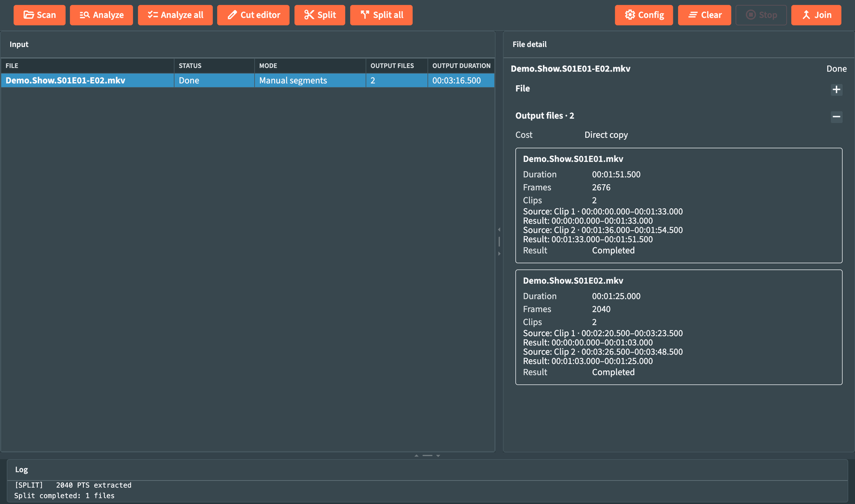Sort by OUTPUT DURATION column header
This screenshot has height=504, width=855.
point(461,66)
